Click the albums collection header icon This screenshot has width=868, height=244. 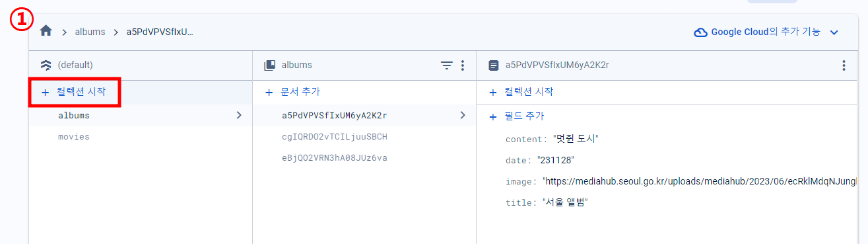(x=269, y=65)
